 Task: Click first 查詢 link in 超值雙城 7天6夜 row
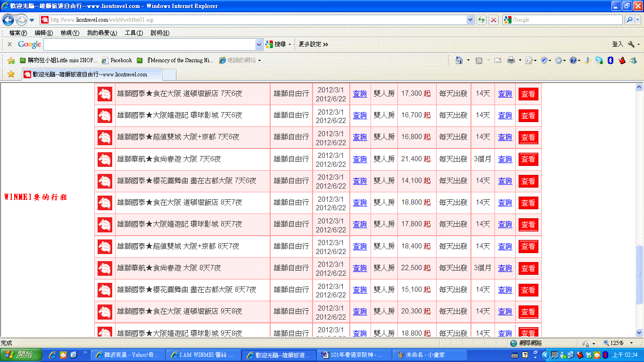[x=360, y=137]
